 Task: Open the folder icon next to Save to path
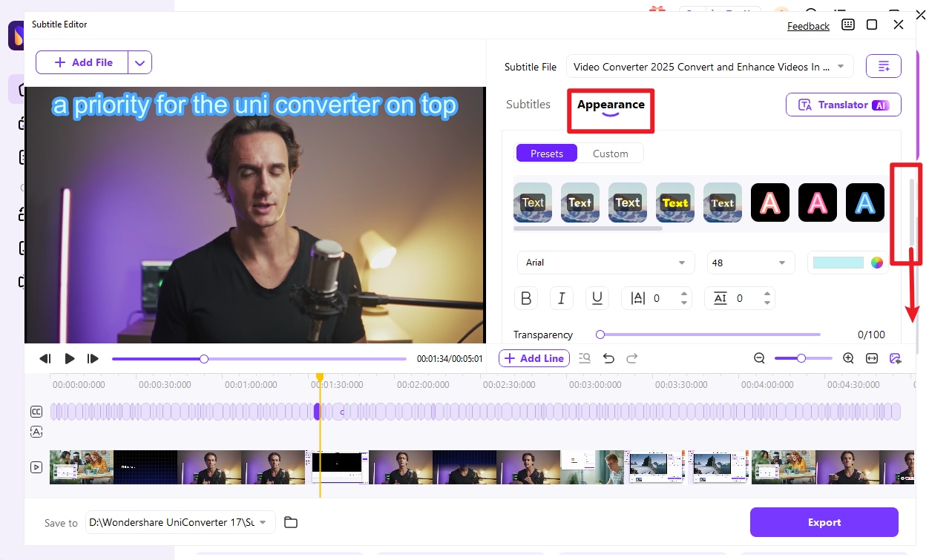pos(290,522)
